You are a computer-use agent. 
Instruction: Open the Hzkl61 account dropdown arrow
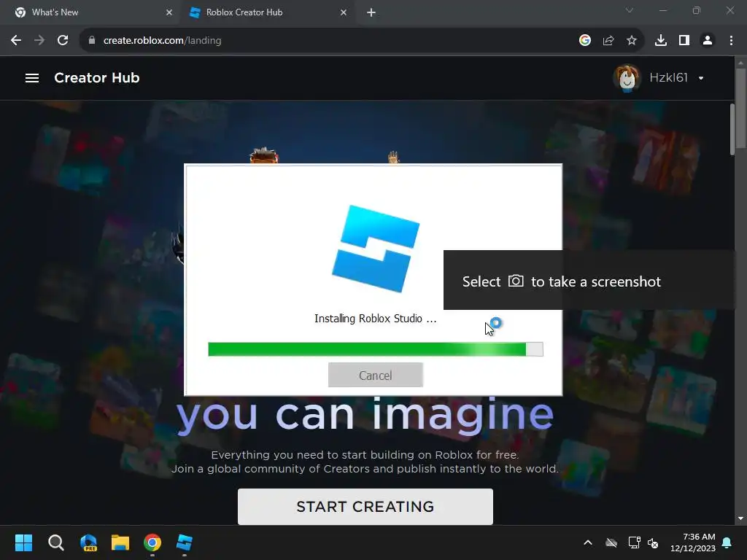point(701,78)
